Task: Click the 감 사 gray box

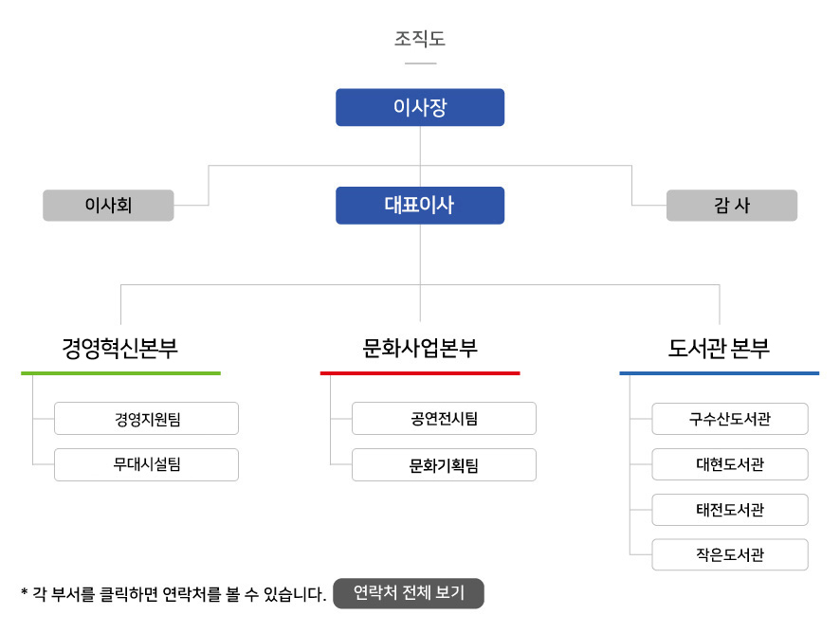Action: [x=731, y=205]
